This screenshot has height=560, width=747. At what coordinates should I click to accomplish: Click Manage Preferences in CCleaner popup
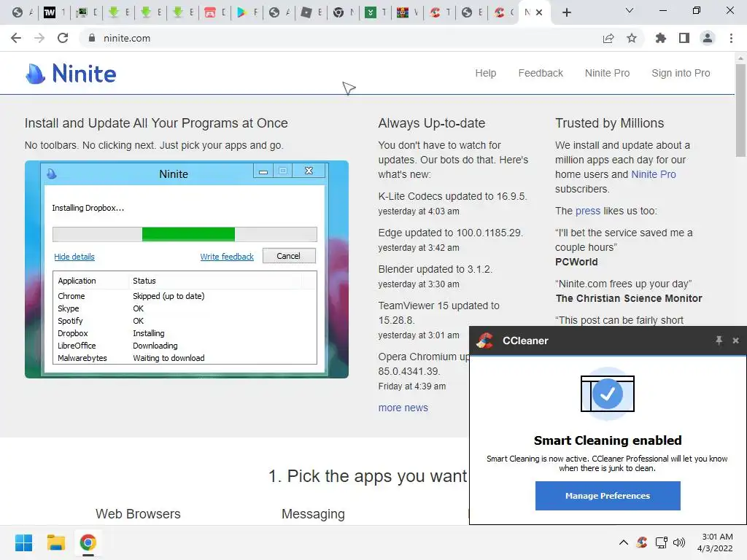(608, 496)
